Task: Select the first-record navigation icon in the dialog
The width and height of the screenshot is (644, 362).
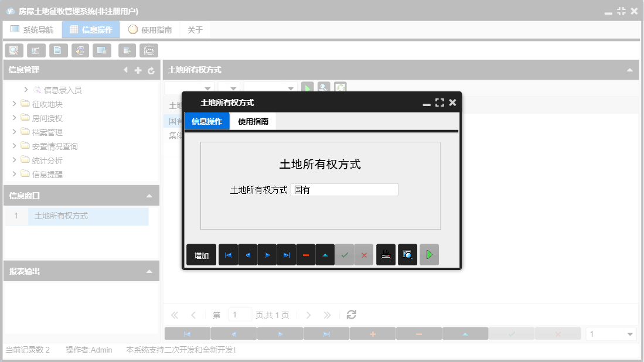Action: tap(228, 254)
